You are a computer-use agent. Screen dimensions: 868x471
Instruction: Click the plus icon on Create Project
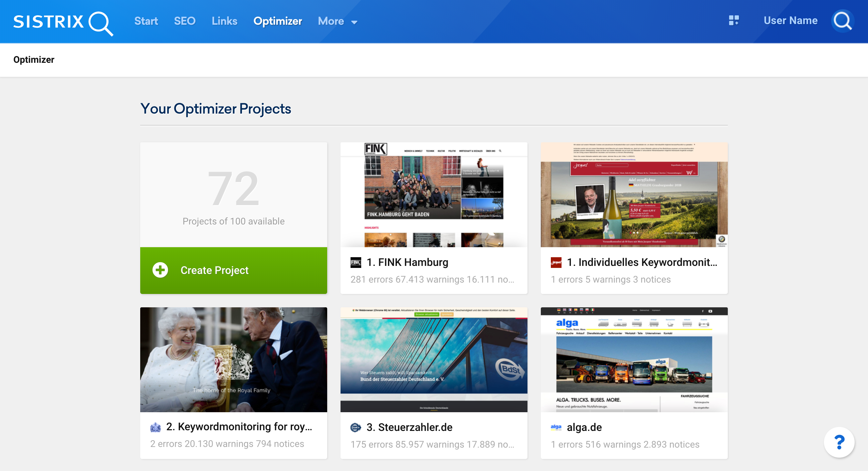(x=160, y=270)
